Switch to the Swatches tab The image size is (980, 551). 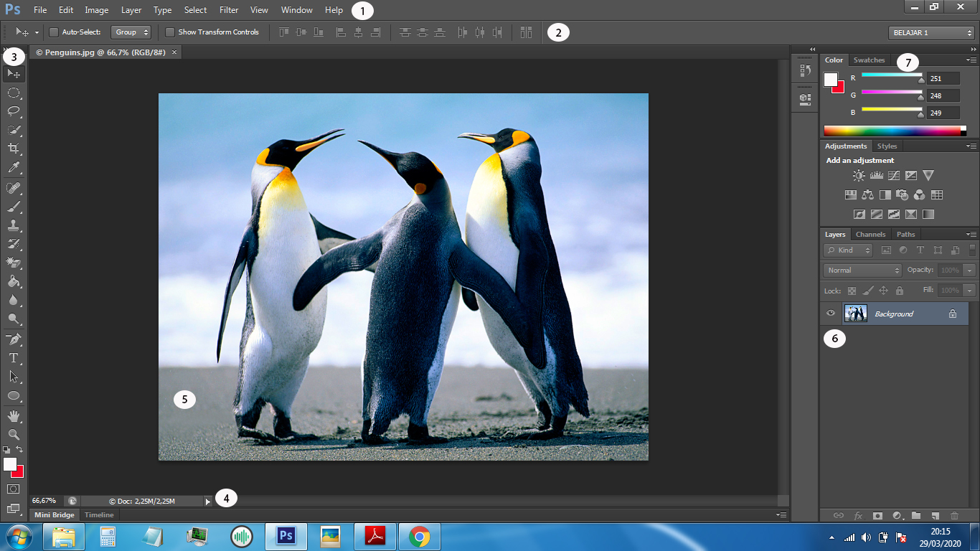click(869, 60)
